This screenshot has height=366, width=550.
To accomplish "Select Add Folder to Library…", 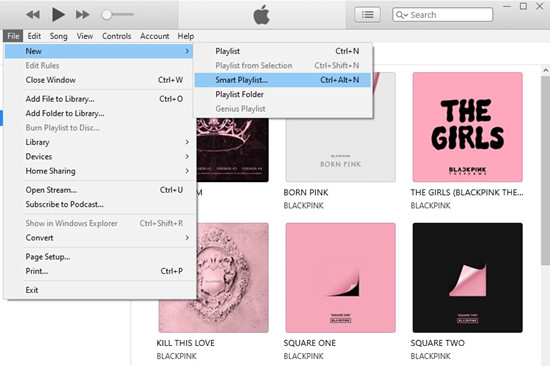I will tap(99, 113).
